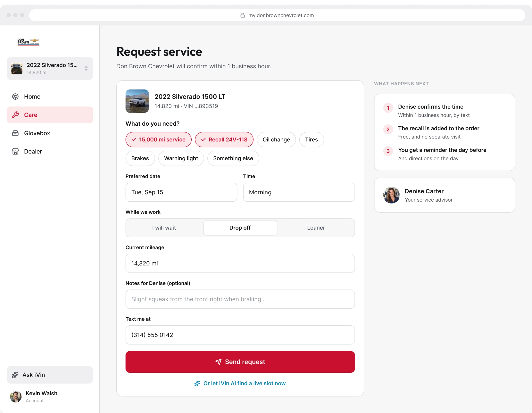The image size is (532, 413).
Task: Go to the Glovebox page
Action: click(x=50, y=133)
